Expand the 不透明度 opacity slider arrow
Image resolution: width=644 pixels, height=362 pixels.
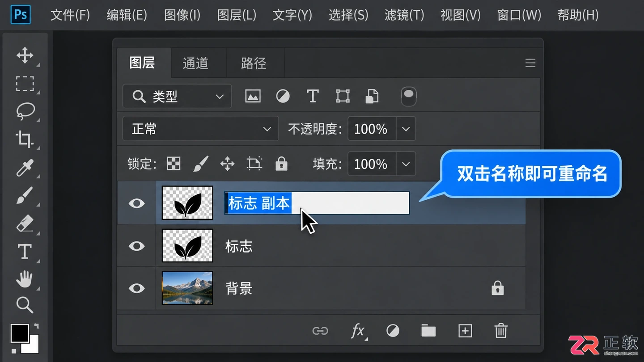pos(406,129)
